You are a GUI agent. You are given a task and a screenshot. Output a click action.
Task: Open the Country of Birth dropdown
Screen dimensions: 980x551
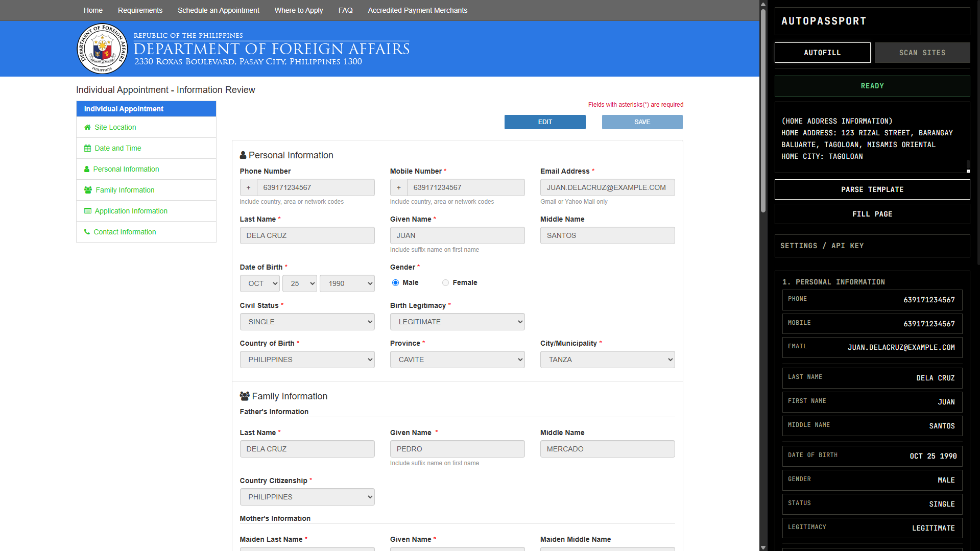(307, 360)
